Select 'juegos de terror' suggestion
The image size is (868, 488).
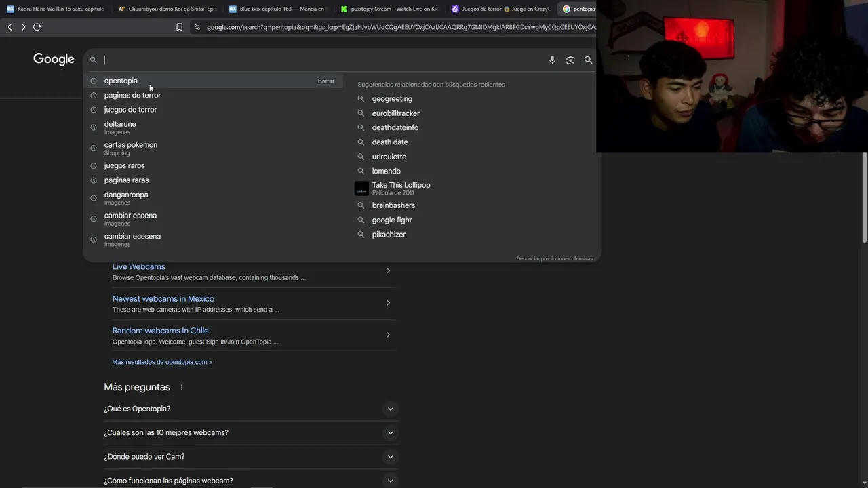point(130,110)
